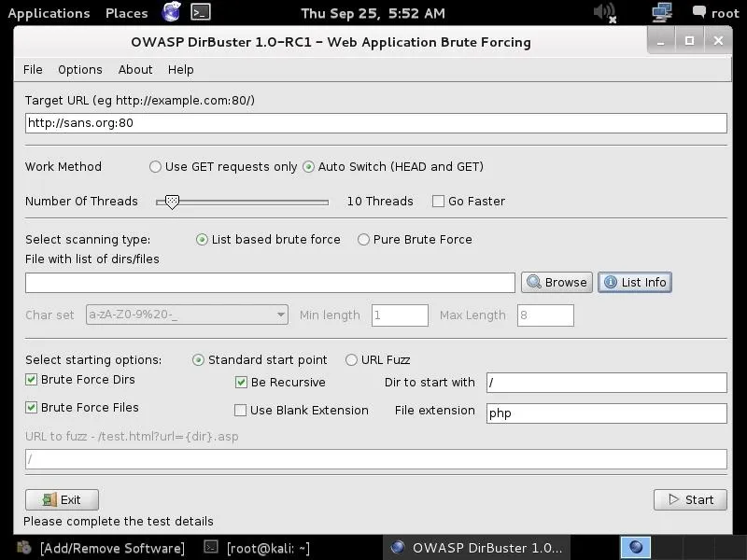Image resolution: width=747 pixels, height=560 pixels.
Task: Switch to Add/Remove Software taskbar window
Action: pos(101,548)
